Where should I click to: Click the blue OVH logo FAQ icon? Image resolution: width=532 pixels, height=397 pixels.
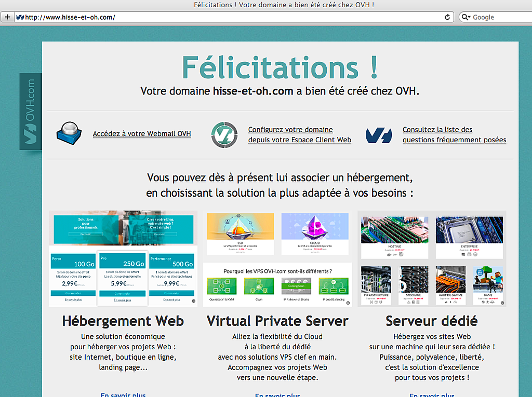pyautogui.click(x=379, y=135)
